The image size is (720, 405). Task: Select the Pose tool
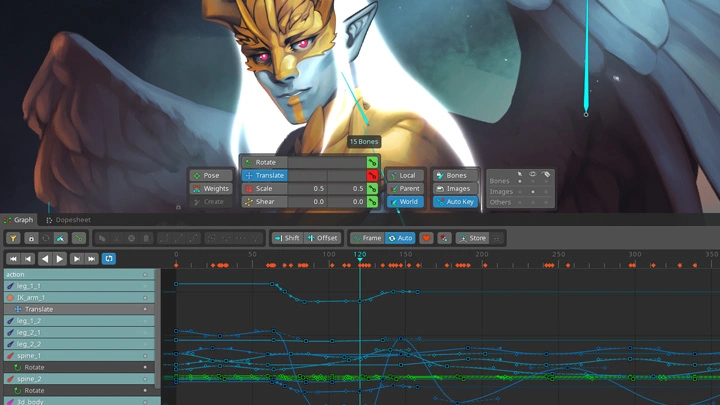click(211, 175)
